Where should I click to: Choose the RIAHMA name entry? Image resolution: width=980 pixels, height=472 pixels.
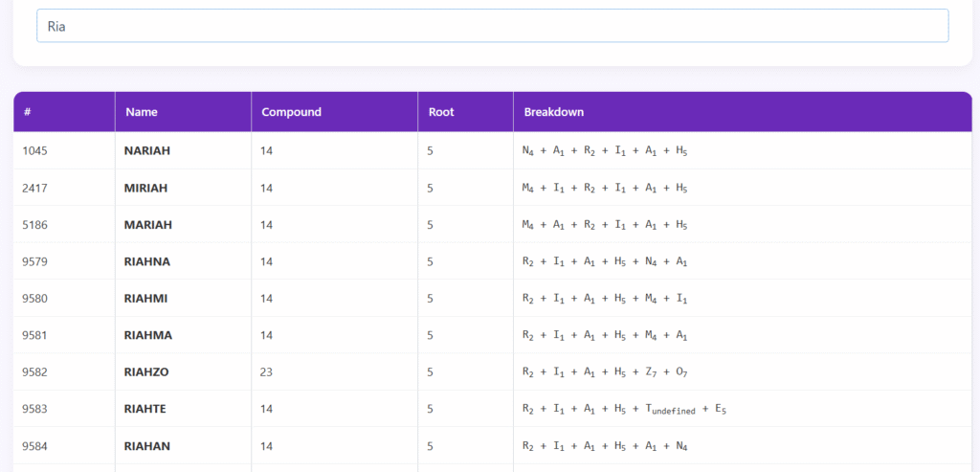click(x=147, y=335)
